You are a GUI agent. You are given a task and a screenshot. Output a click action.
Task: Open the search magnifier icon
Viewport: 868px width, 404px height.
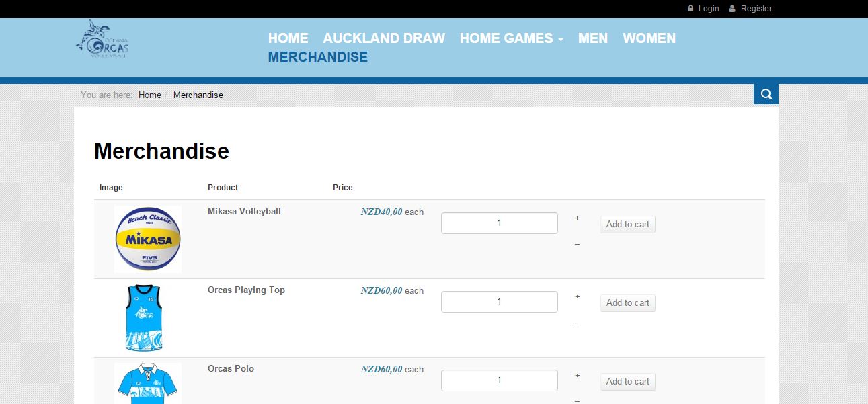coord(766,94)
